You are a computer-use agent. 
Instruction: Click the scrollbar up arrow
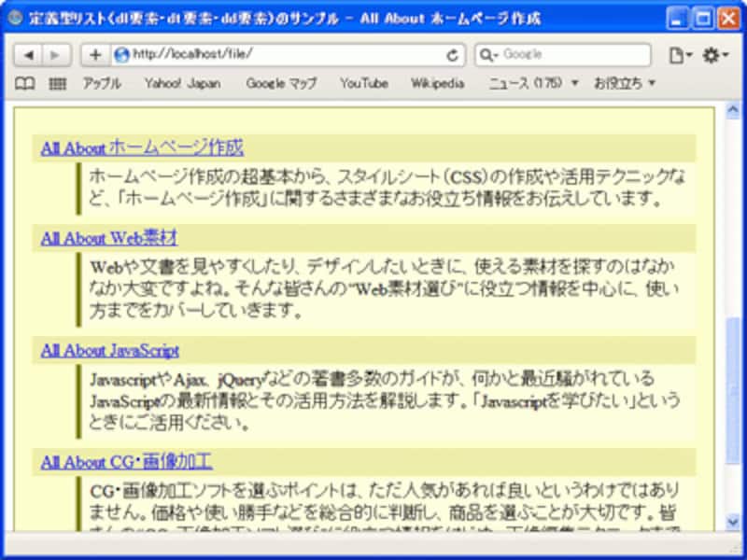tap(733, 110)
